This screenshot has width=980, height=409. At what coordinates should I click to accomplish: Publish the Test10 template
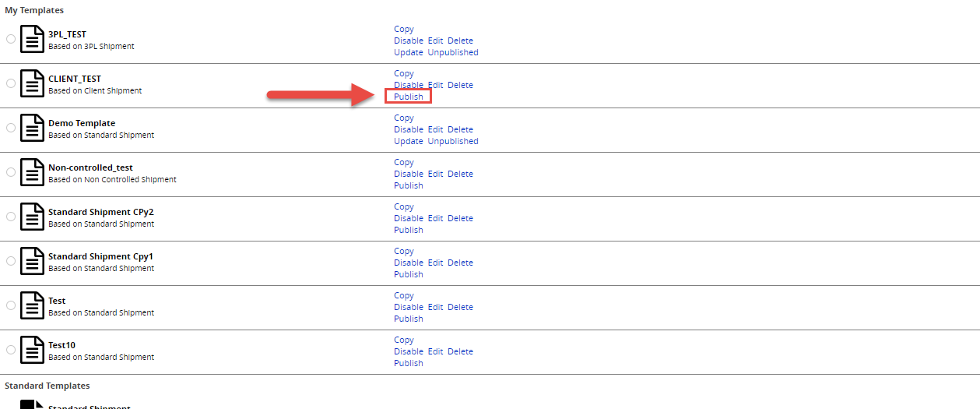click(x=409, y=363)
